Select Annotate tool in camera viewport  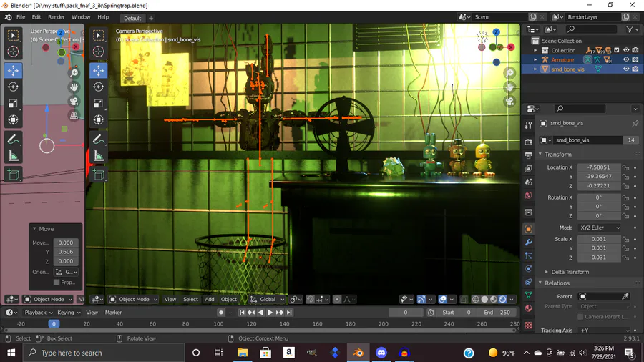(x=99, y=139)
